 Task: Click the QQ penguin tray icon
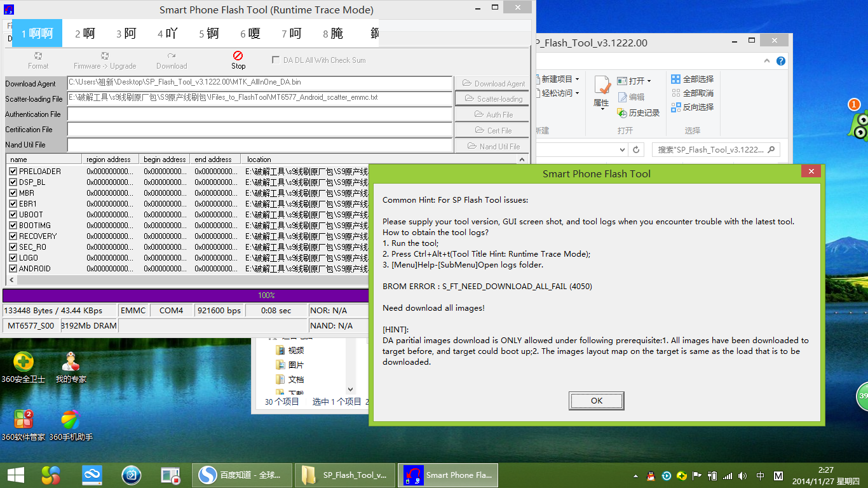[650, 476]
